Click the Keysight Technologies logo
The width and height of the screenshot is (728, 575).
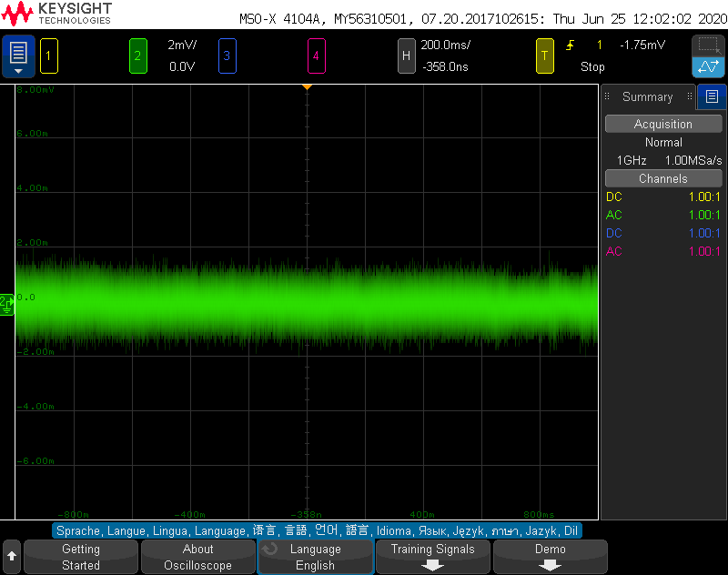click(56, 14)
